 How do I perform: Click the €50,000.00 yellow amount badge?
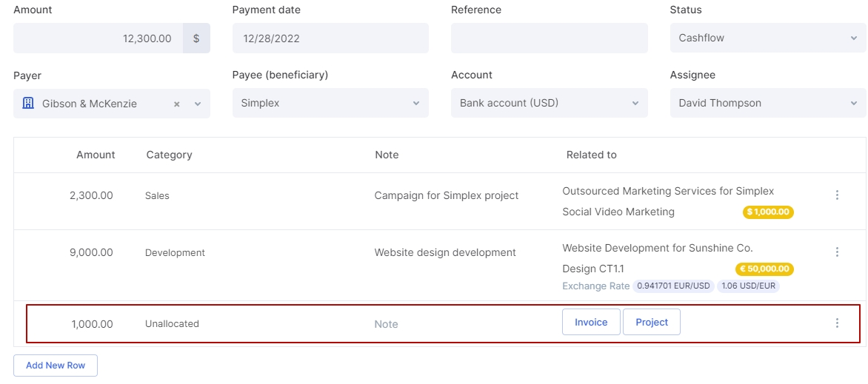[x=764, y=269]
